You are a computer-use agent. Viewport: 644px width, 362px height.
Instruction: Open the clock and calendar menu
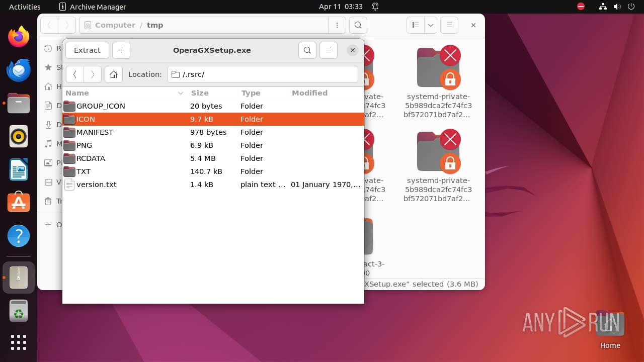click(341, 7)
